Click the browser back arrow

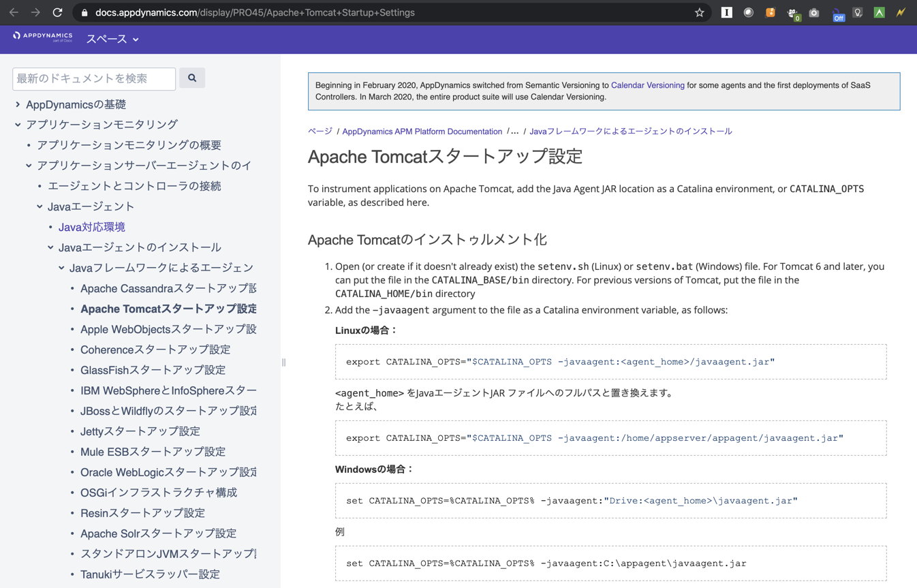coord(14,12)
